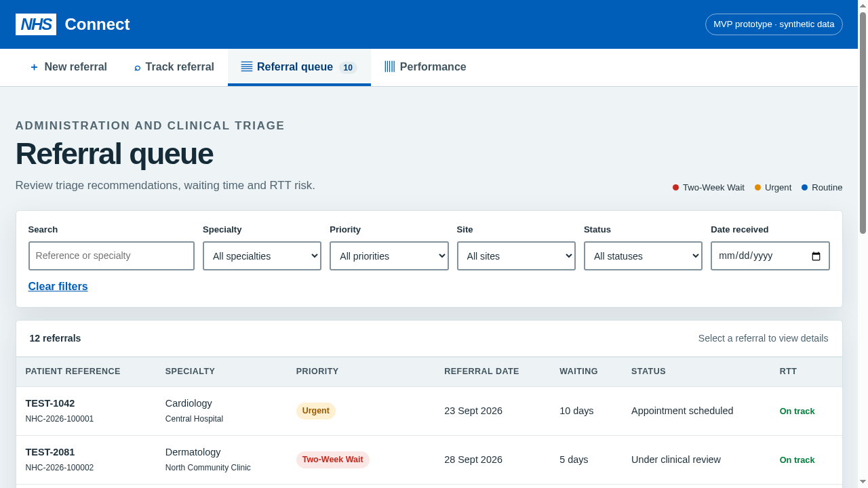Screen dimensions: 868x488
Task: Select the TEST-1042 referral row
Action: (429, 411)
